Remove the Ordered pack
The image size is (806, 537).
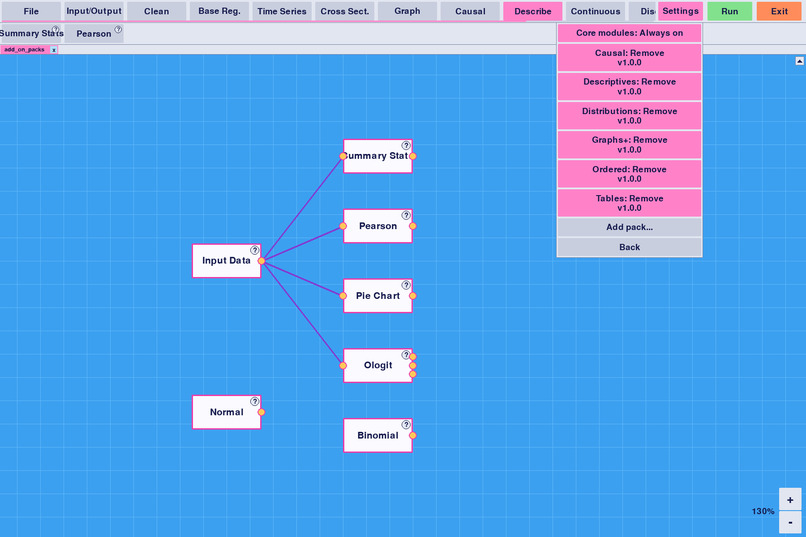coord(629,174)
